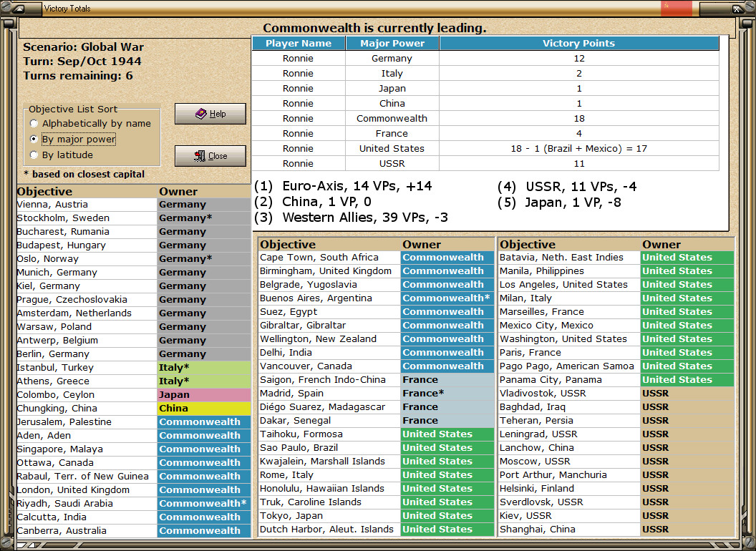Click Germany's 12 victory points cell
756x551 pixels.
(579, 59)
